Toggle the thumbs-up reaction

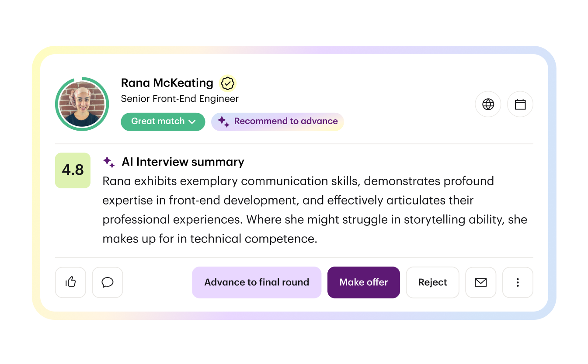[x=70, y=282]
